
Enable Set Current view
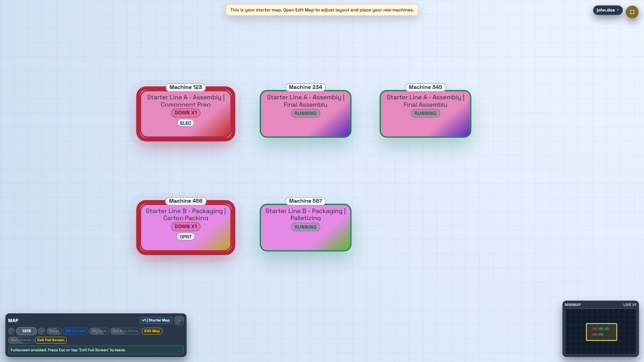(x=76, y=331)
